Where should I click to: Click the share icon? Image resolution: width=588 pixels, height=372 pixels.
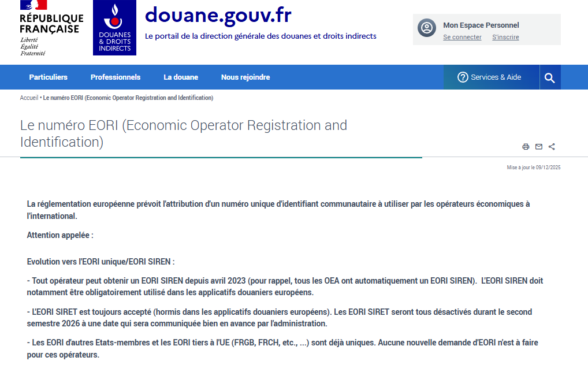552,147
